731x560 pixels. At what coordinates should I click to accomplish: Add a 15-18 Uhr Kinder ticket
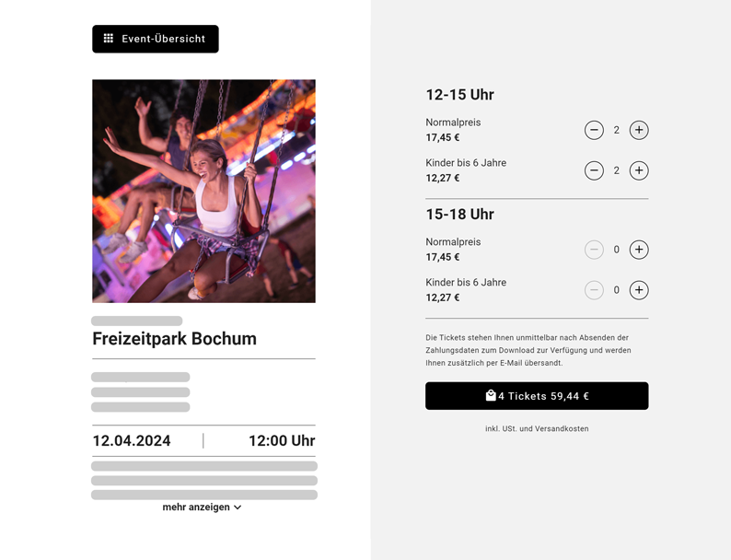coord(639,290)
